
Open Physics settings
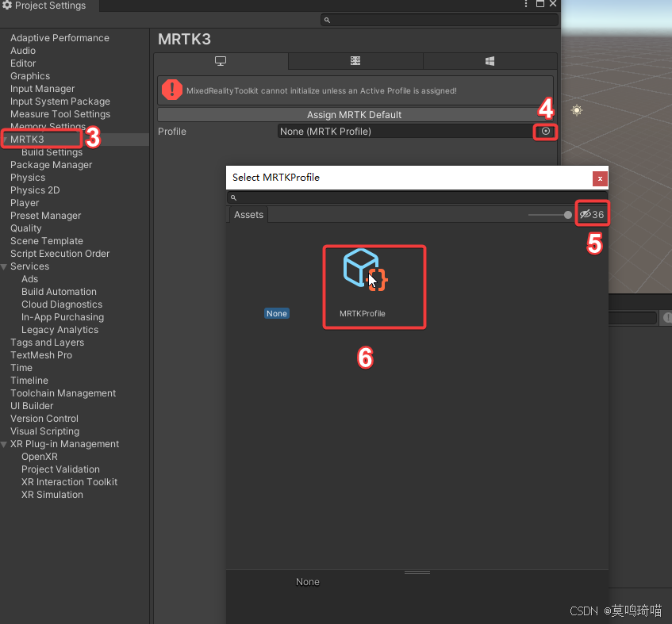pyautogui.click(x=28, y=178)
